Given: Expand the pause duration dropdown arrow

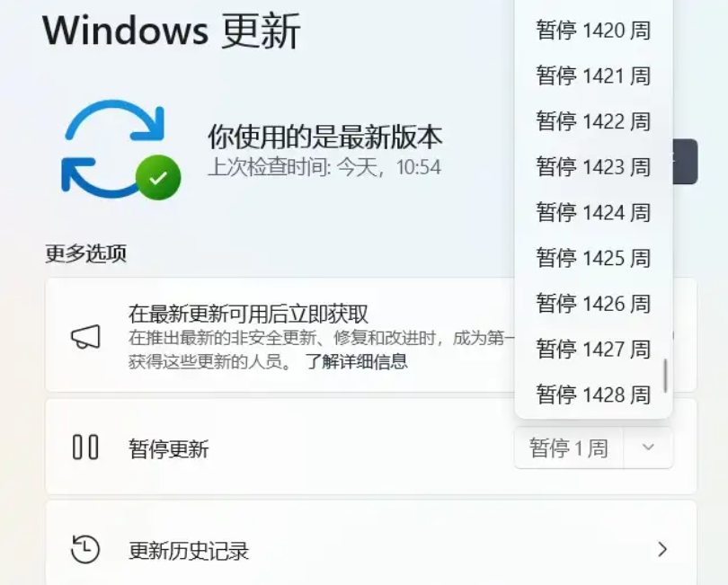Looking at the screenshot, I should [648, 448].
